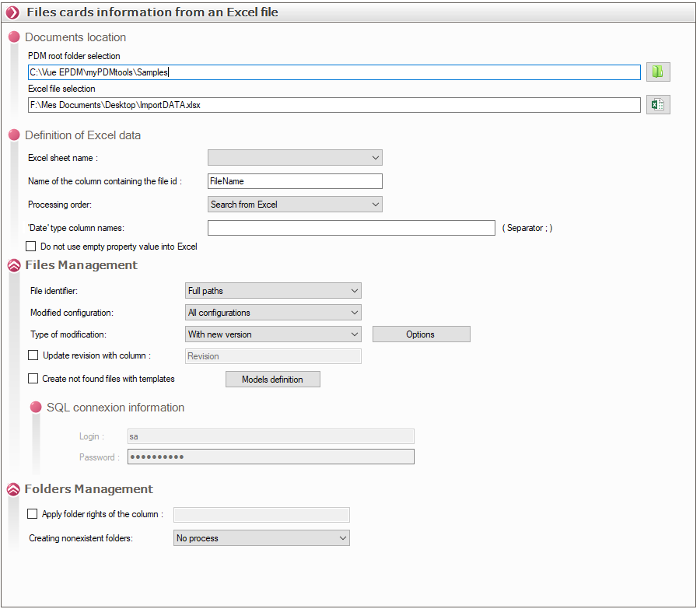Click the 'Date' type column names field
The width and height of the screenshot is (700, 609).
point(351,228)
